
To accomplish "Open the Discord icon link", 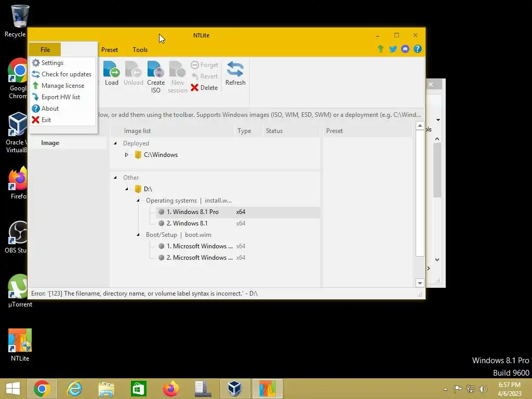I will point(405,49).
